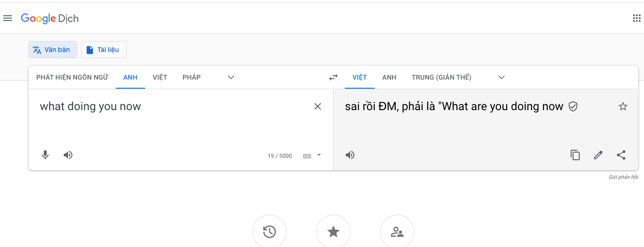Screen dimensions: 644x247
Task: Expand more target languages list
Action: 501,77
